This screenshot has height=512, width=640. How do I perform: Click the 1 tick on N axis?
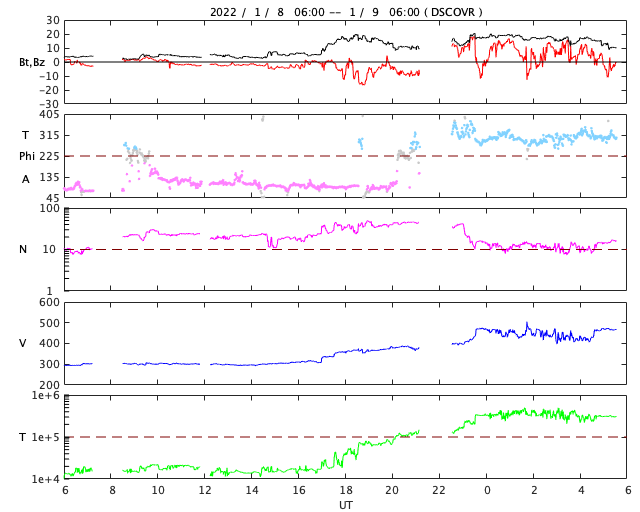tap(50, 291)
